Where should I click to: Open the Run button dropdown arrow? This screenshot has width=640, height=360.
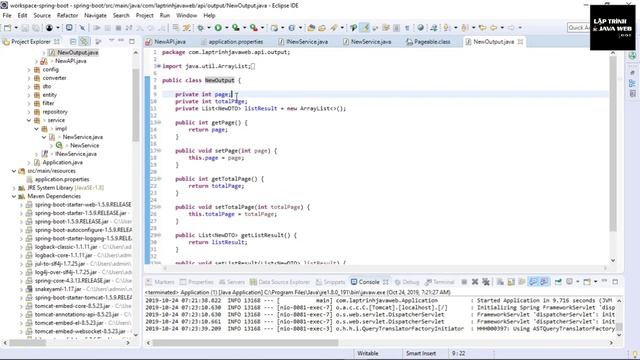227,28
